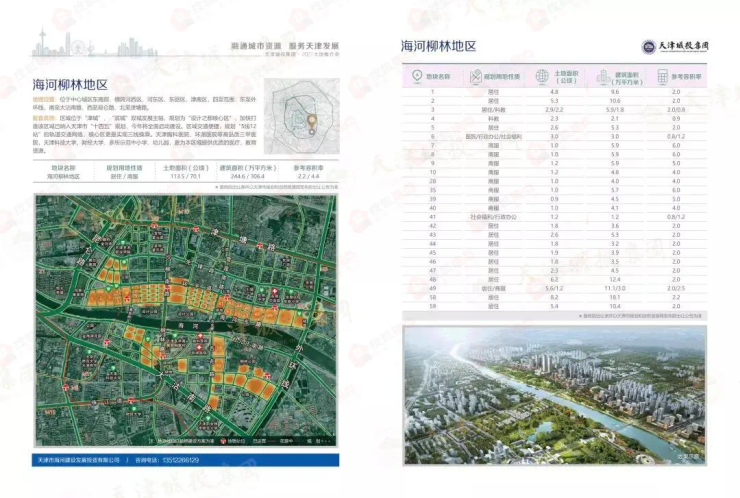Click the 土地面积（公顷）summary header on left page
This screenshot has width=740, height=498.
click(185, 168)
